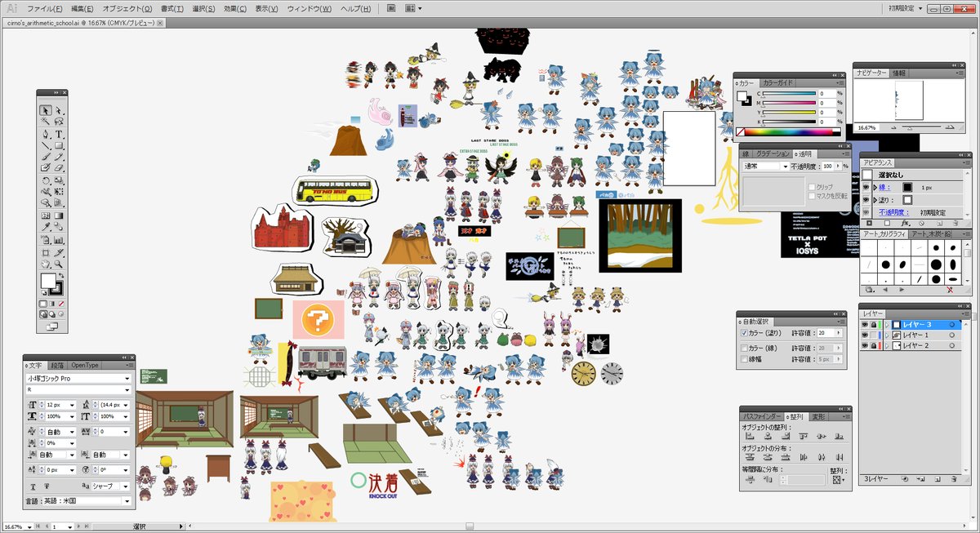Select the Magic Wand tool
This screenshot has width=980, height=533.
[46, 121]
